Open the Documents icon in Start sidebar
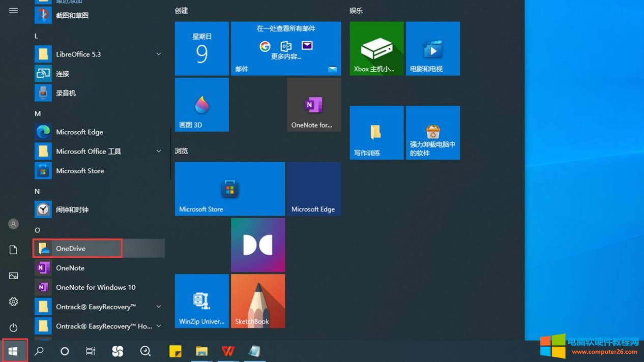644x362 pixels. [13, 250]
